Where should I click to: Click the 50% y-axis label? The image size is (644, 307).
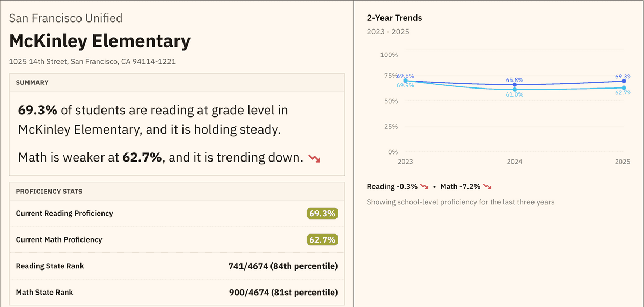point(391,101)
